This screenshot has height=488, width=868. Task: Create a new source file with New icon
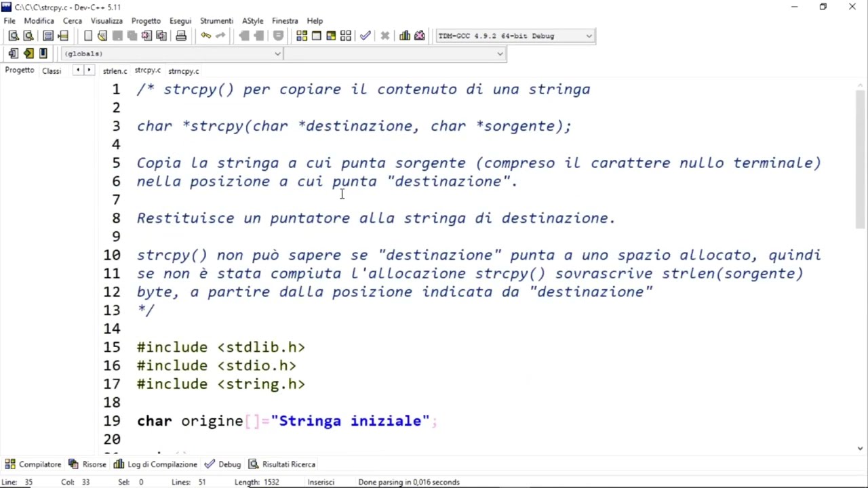point(88,36)
